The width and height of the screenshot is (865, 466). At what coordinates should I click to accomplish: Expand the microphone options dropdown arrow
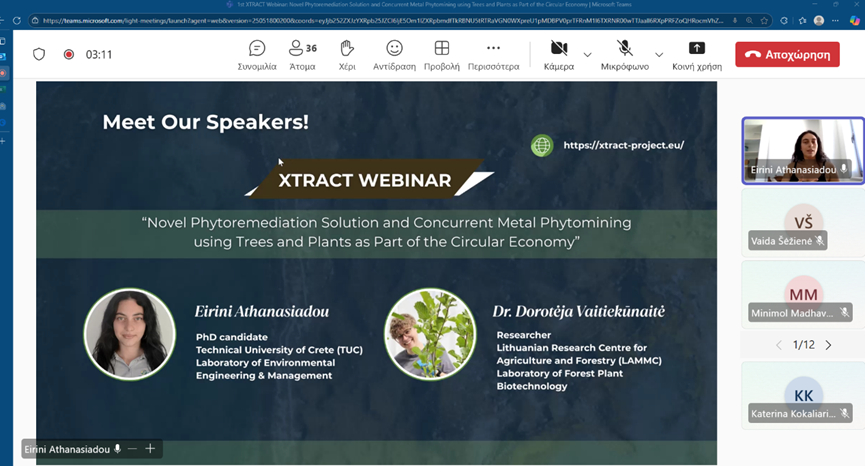(658, 54)
